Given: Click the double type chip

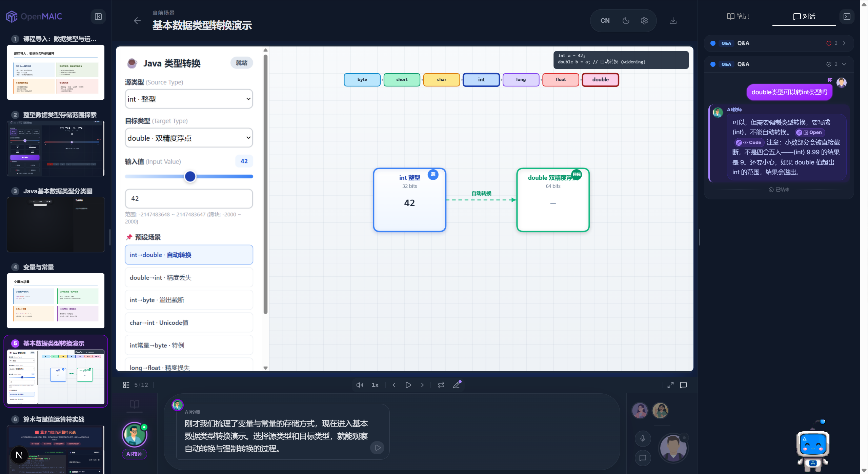Looking at the screenshot, I should click(600, 80).
